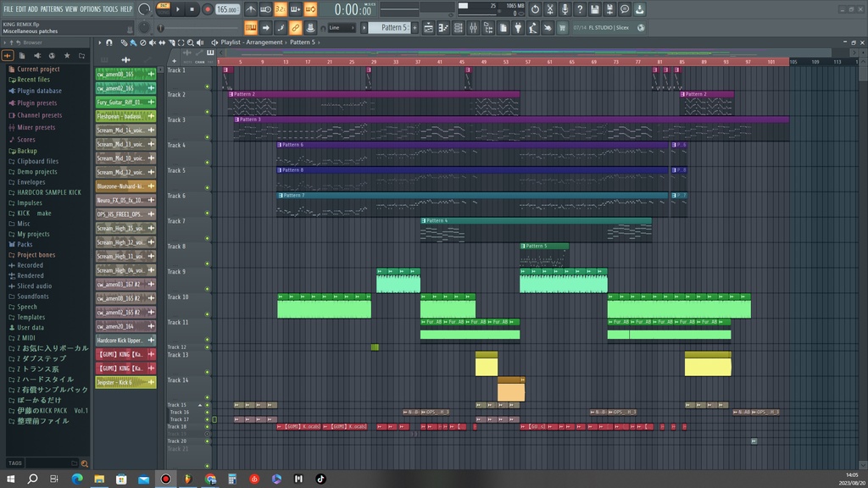Toggle step editing mode button

pyautogui.click(x=281, y=28)
